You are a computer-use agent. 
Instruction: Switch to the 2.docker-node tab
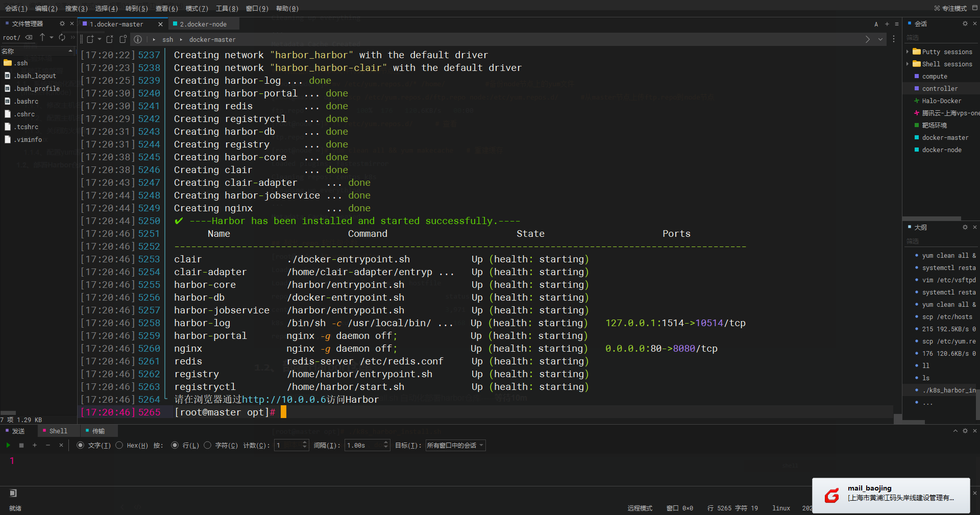[x=203, y=24]
